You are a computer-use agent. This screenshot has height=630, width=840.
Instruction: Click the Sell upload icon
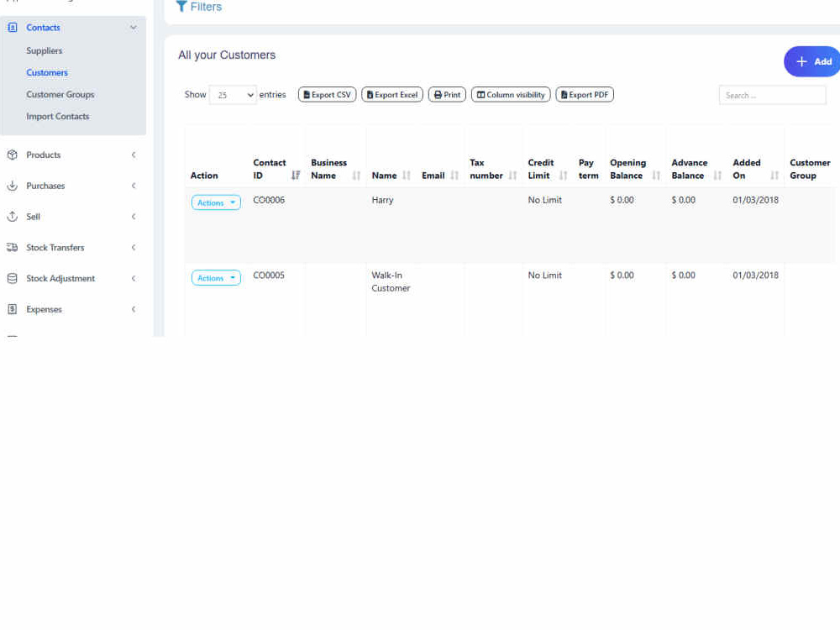tap(13, 217)
